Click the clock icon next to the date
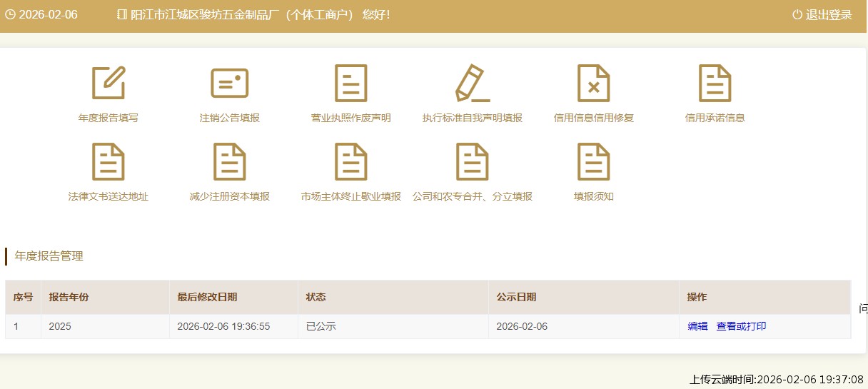The image size is (868, 389). (10, 14)
